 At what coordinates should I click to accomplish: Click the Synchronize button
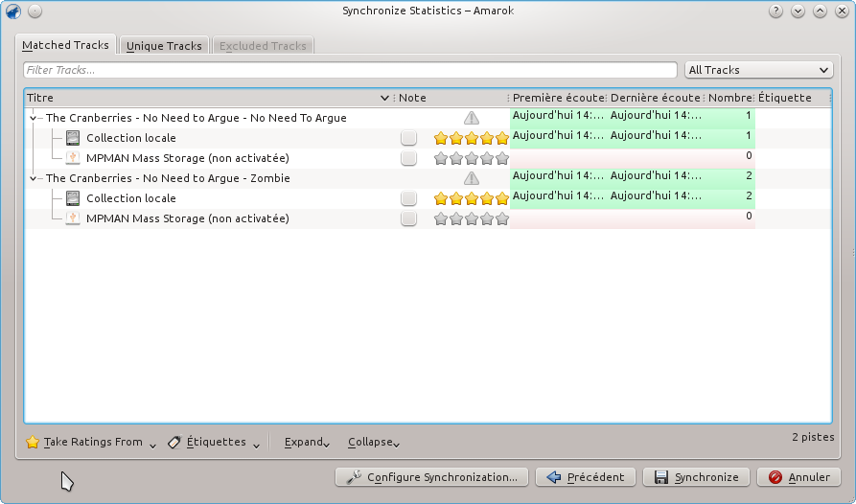697,477
